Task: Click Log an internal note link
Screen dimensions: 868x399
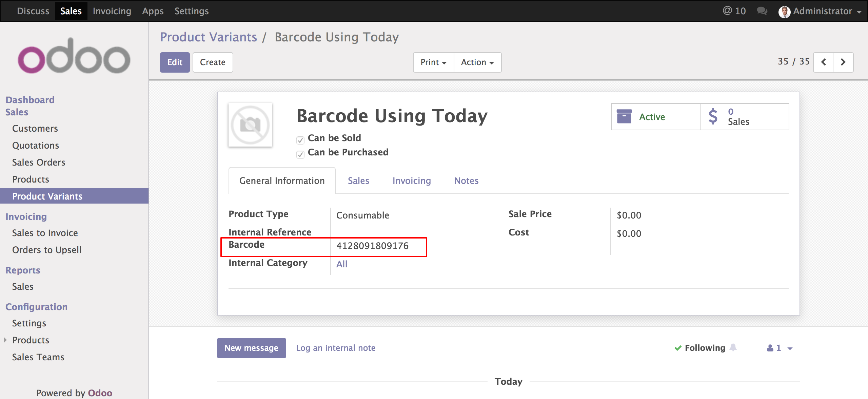Action: [x=336, y=348]
